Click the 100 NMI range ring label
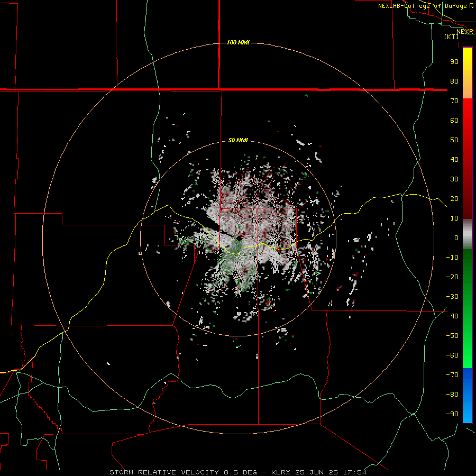 point(238,42)
